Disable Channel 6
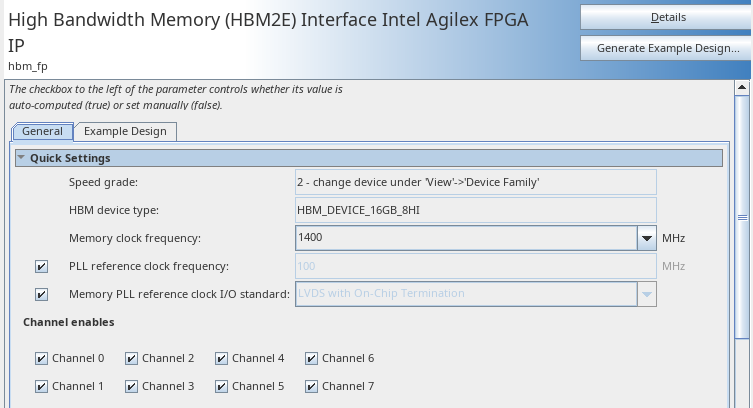Screen dimensions: 753x408 click(x=311, y=358)
